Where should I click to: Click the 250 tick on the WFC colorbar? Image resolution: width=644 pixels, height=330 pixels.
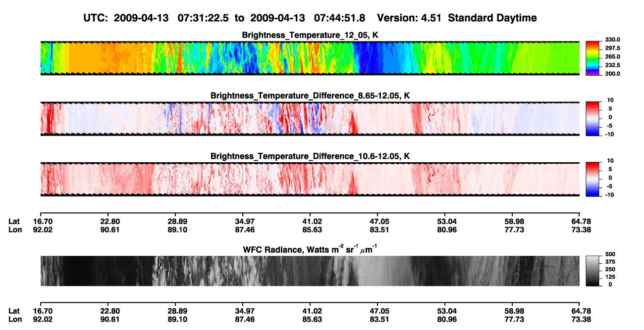(x=610, y=269)
